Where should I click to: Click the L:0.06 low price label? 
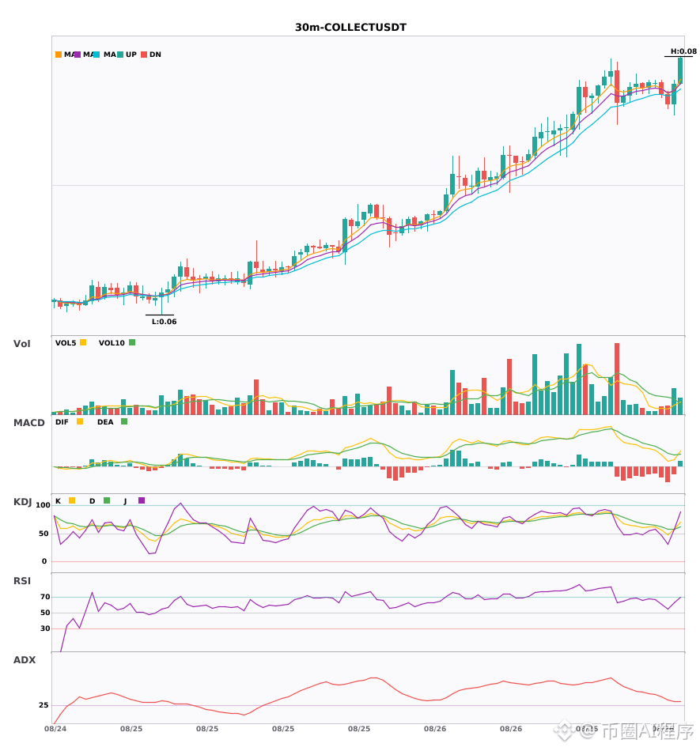[x=165, y=322]
